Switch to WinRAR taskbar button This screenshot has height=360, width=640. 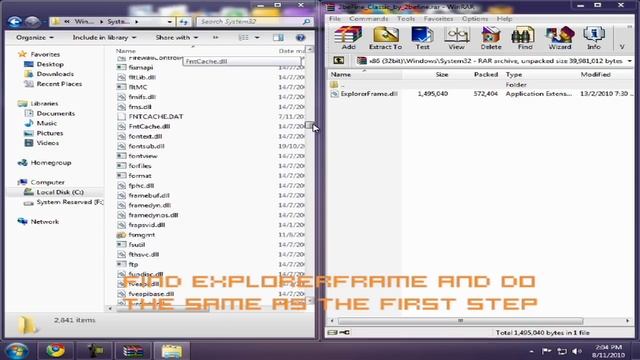pyautogui.click(x=133, y=351)
